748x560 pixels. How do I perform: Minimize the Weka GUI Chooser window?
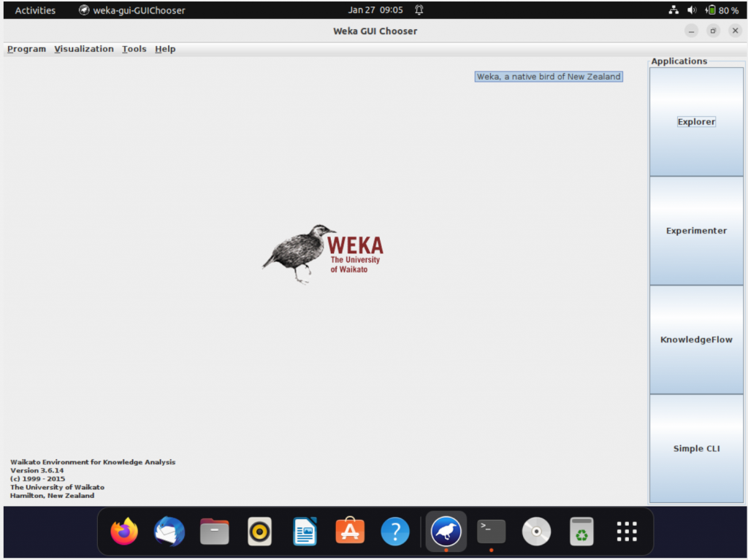[691, 31]
